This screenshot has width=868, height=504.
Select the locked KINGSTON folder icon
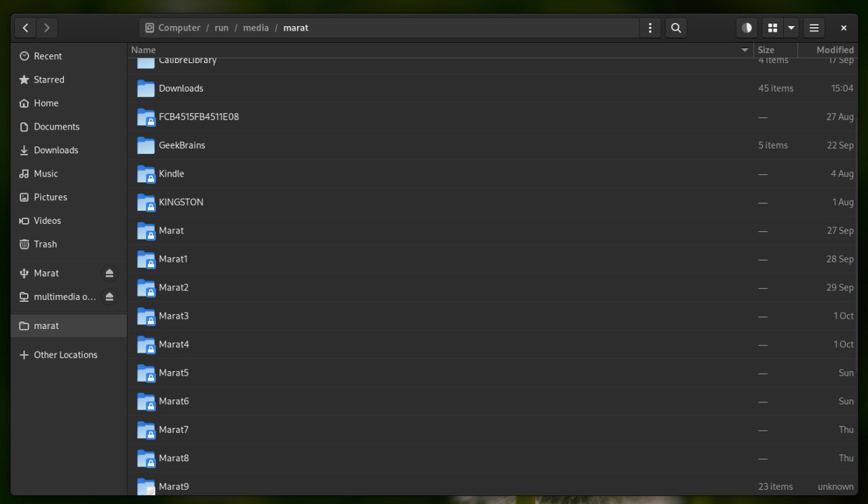click(146, 203)
